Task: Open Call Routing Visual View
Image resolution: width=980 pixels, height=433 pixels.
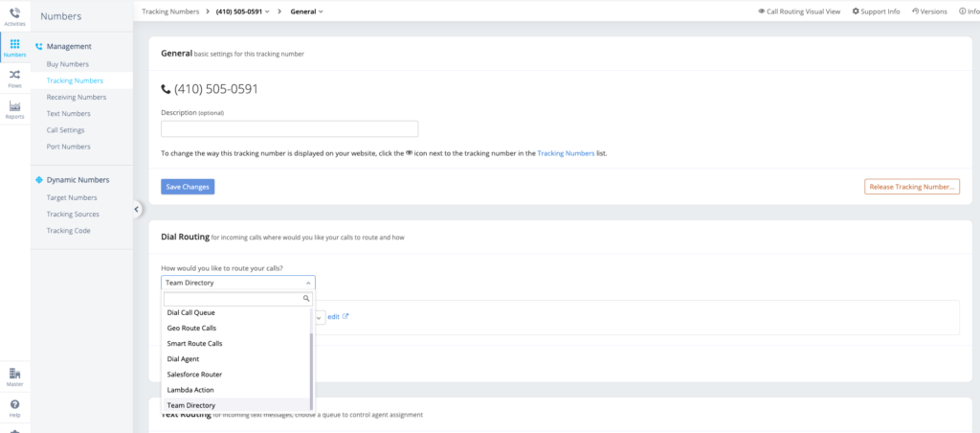Action: (800, 11)
